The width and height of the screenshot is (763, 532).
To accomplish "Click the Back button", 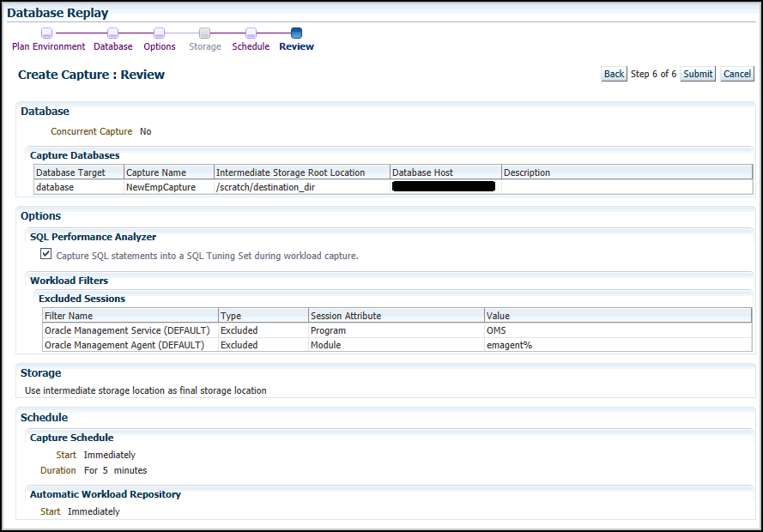I will pyautogui.click(x=613, y=74).
